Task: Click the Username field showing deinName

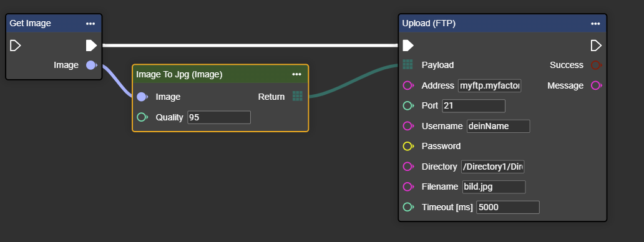Action: (498, 126)
